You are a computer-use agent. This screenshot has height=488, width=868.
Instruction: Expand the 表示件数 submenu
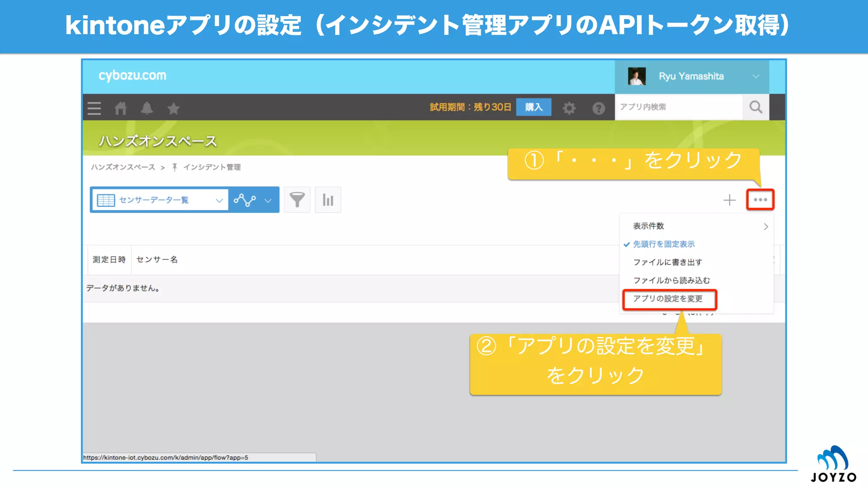(x=696, y=226)
